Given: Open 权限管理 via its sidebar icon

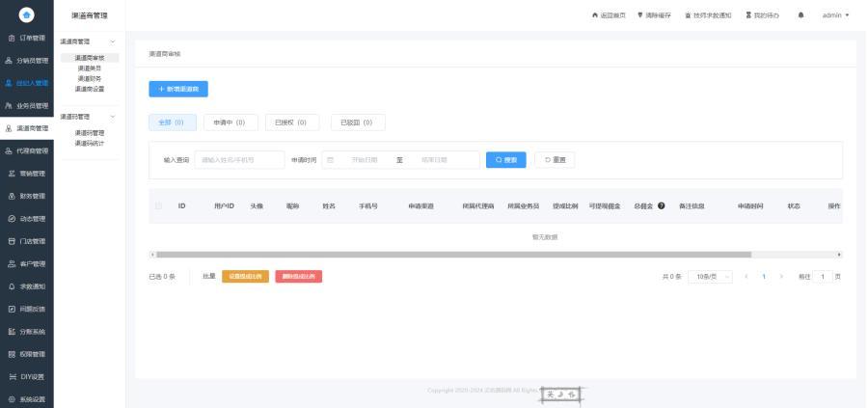Looking at the screenshot, I should tap(12, 354).
